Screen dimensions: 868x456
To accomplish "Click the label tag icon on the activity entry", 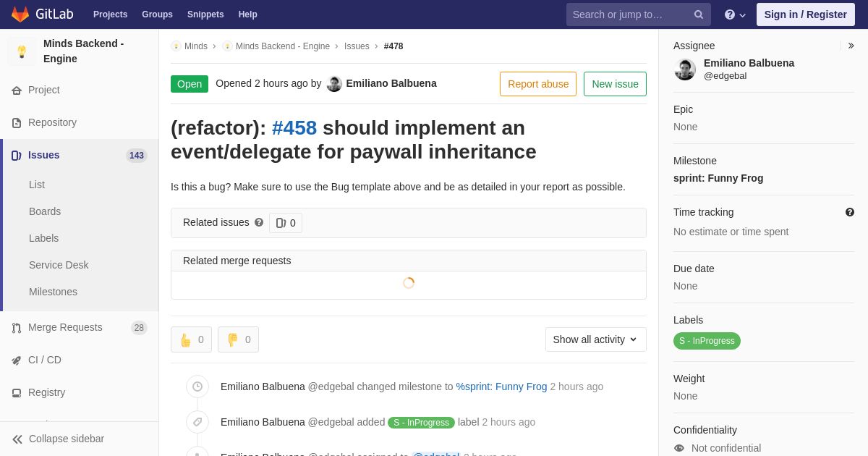I will tap(197, 422).
